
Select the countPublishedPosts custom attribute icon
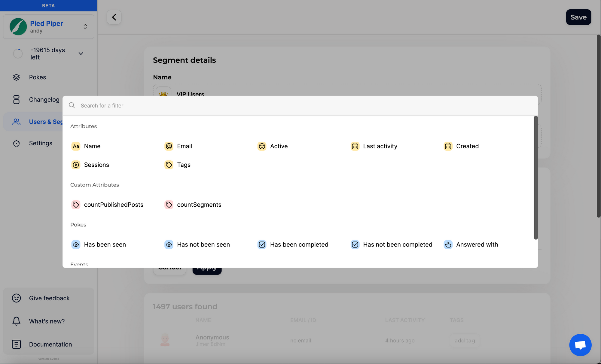(x=76, y=205)
